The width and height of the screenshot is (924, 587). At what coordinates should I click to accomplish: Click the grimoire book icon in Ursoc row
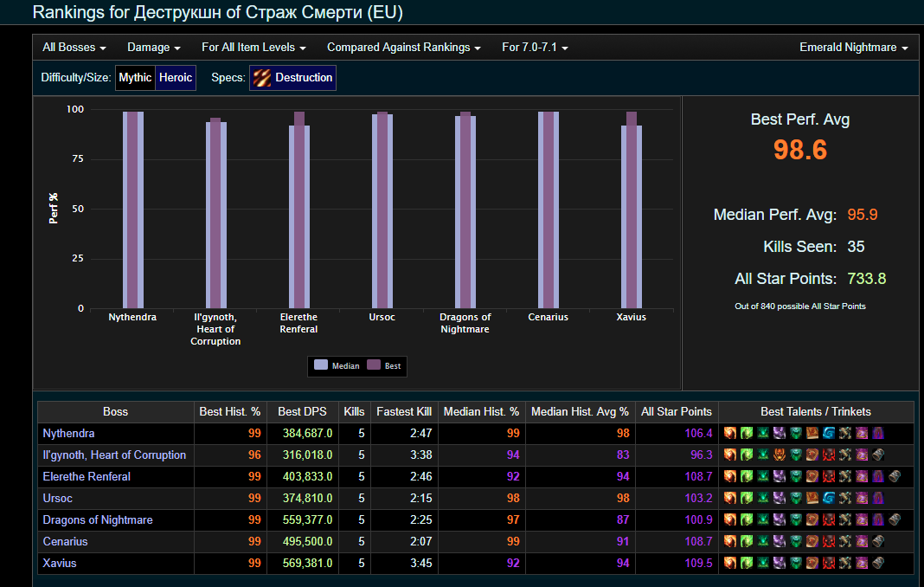812,498
